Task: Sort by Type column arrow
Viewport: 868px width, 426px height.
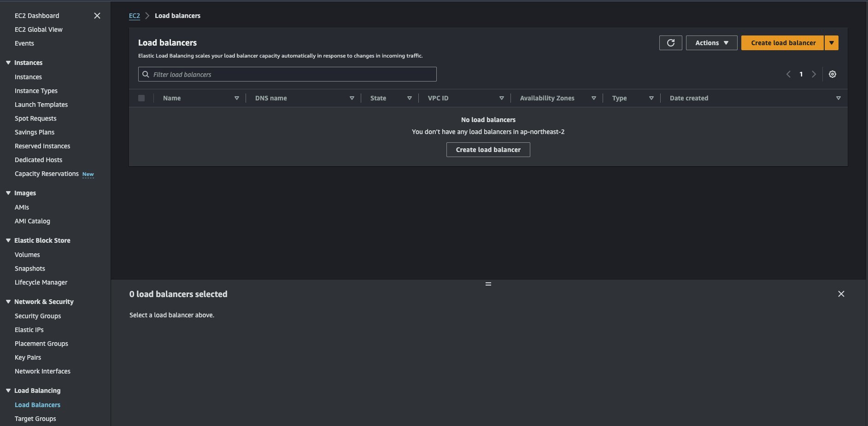Action: [x=651, y=98]
